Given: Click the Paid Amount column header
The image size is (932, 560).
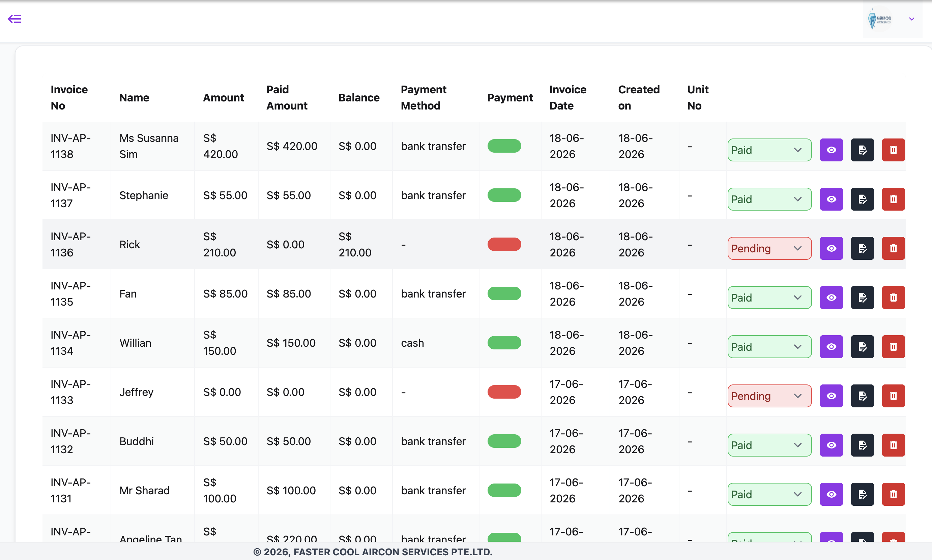Looking at the screenshot, I should click(287, 97).
